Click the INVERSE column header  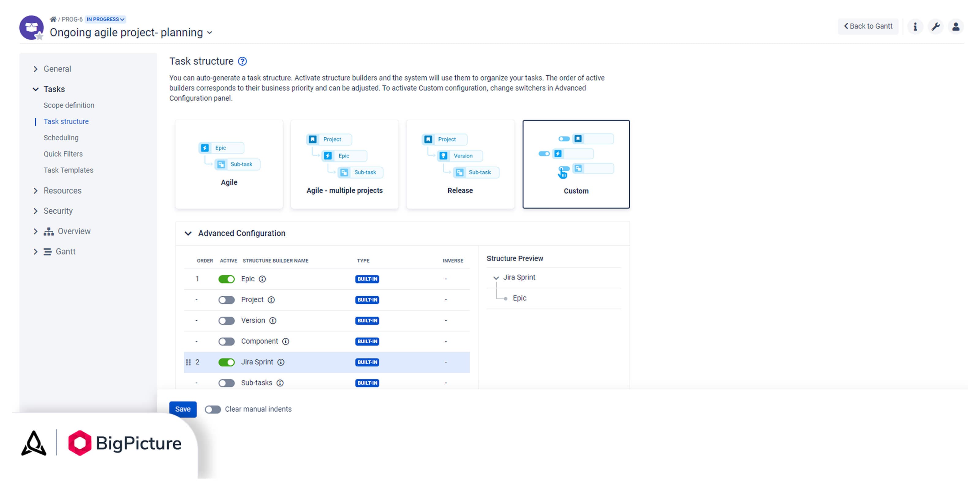[453, 261]
